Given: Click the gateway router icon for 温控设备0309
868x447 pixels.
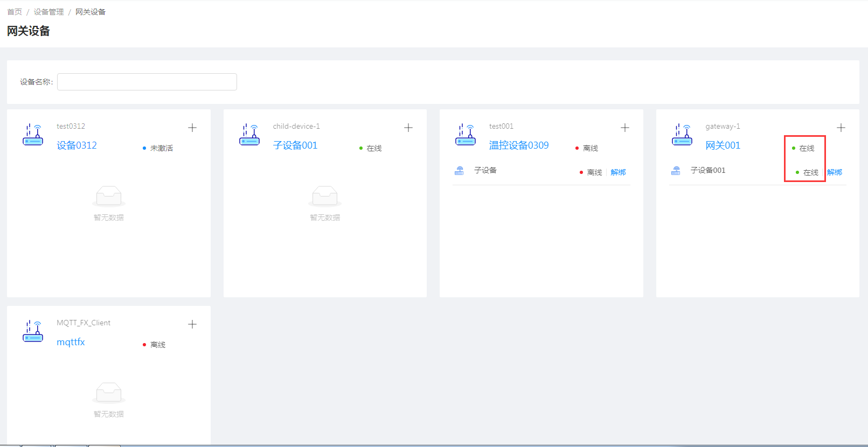Looking at the screenshot, I should pyautogui.click(x=466, y=135).
